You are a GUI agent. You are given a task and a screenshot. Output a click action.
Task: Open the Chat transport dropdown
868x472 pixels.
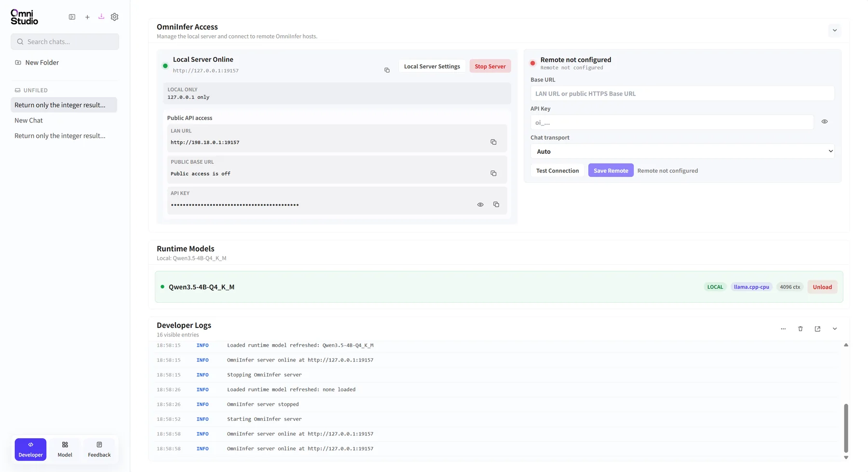682,151
